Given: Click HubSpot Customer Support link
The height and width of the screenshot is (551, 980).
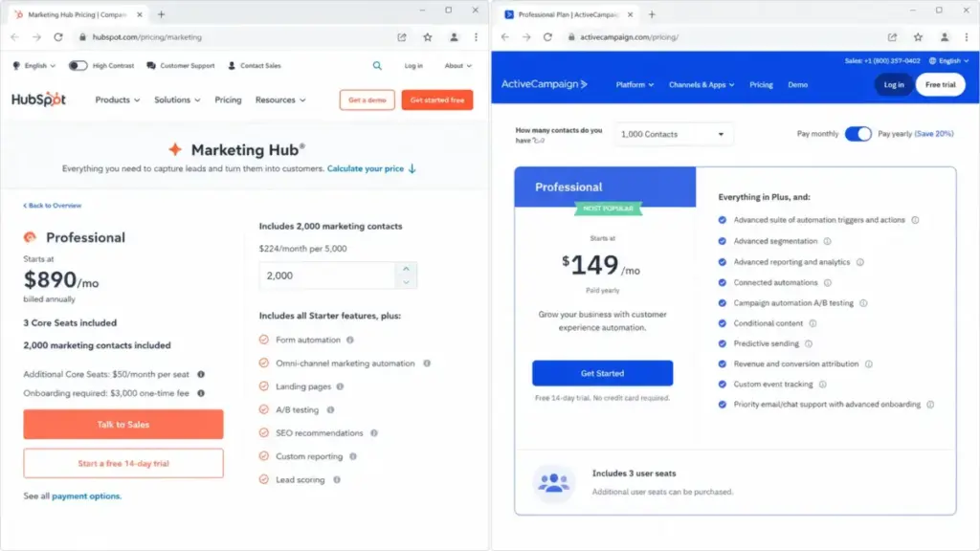Looking at the screenshot, I should coord(181,66).
